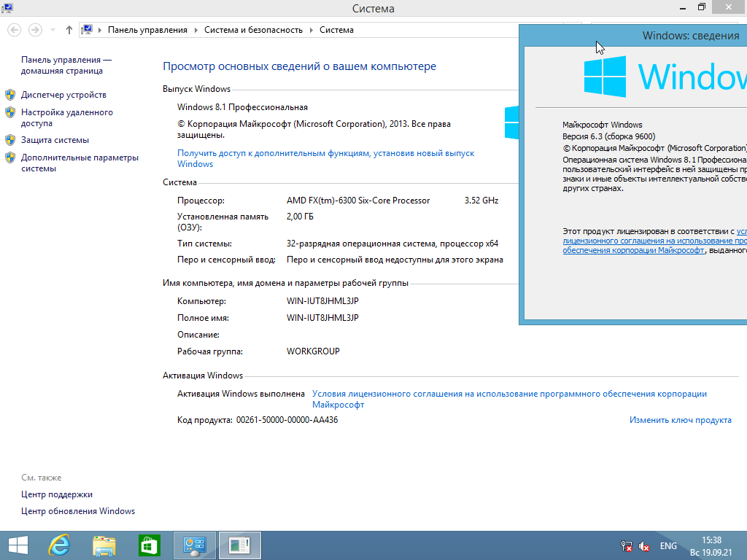
Task: Open Центр поддержки link
Action: tap(57, 494)
